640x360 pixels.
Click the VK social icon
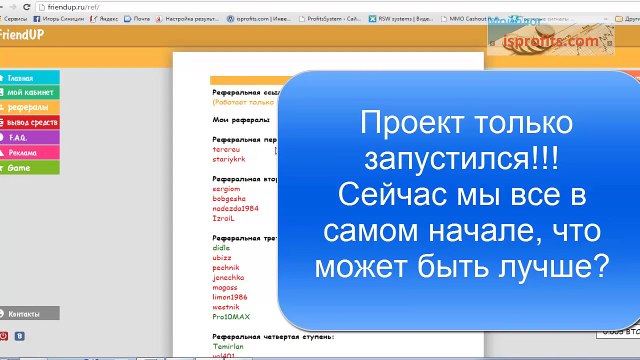point(19,336)
